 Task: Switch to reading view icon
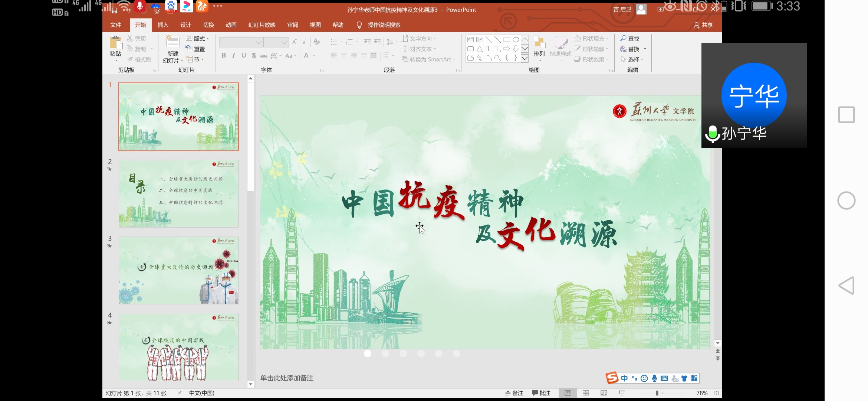coord(604,393)
